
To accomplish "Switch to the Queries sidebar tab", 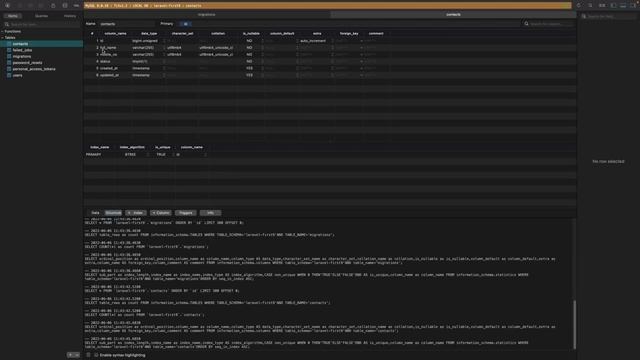I will tap(41, 16).
